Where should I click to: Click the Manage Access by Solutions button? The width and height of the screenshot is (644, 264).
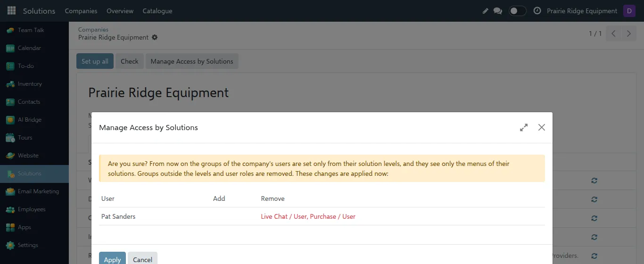[192, 61]
